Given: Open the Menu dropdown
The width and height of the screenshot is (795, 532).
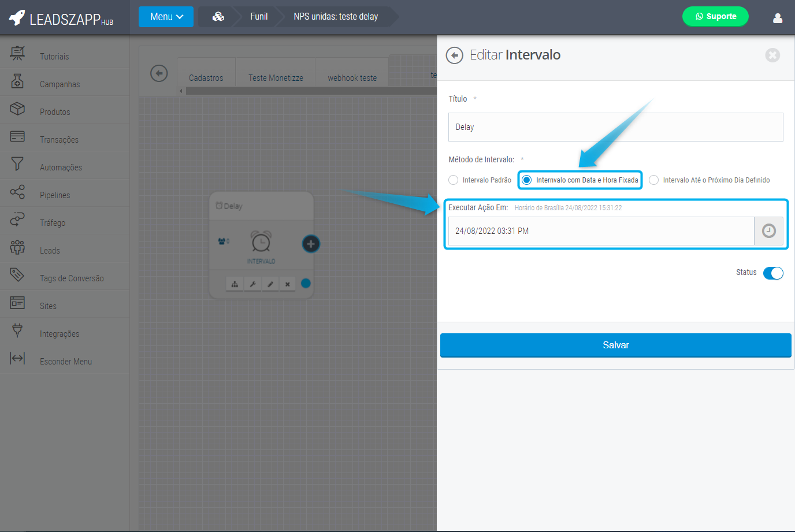Looking at the screenshot, I should [x=166, y=17].
